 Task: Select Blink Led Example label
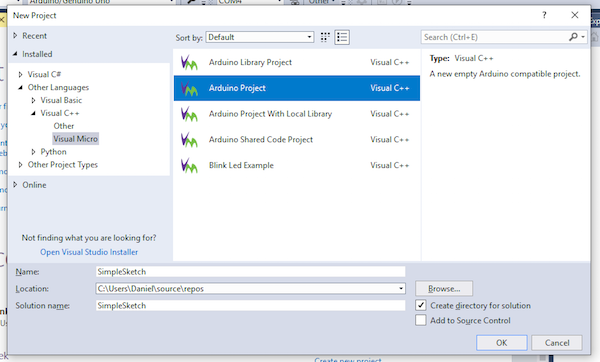click(x=241, y=165)
